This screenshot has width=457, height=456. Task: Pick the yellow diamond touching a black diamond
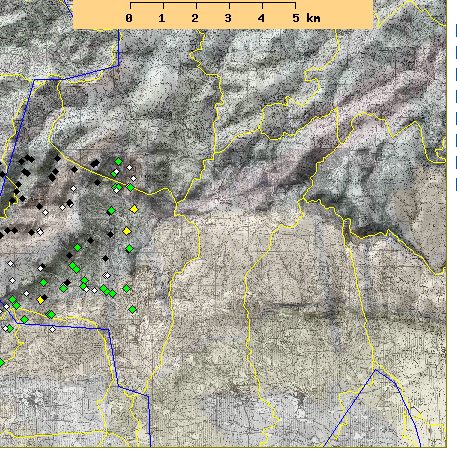pos(41,300)
